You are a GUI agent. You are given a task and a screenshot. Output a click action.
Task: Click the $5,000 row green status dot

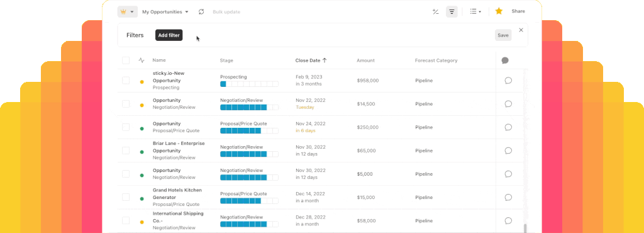coord(142,176)
